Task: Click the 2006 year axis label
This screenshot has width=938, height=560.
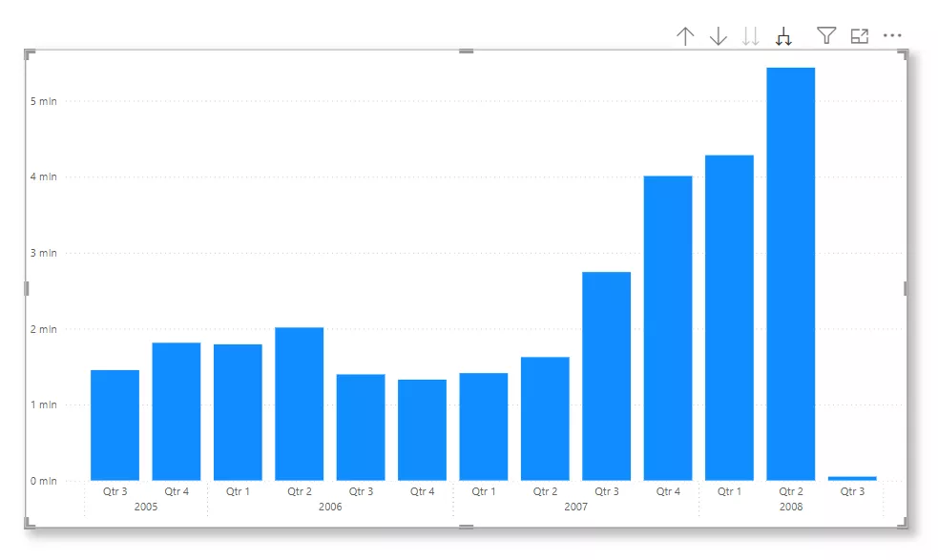Action: pos(330,507)
